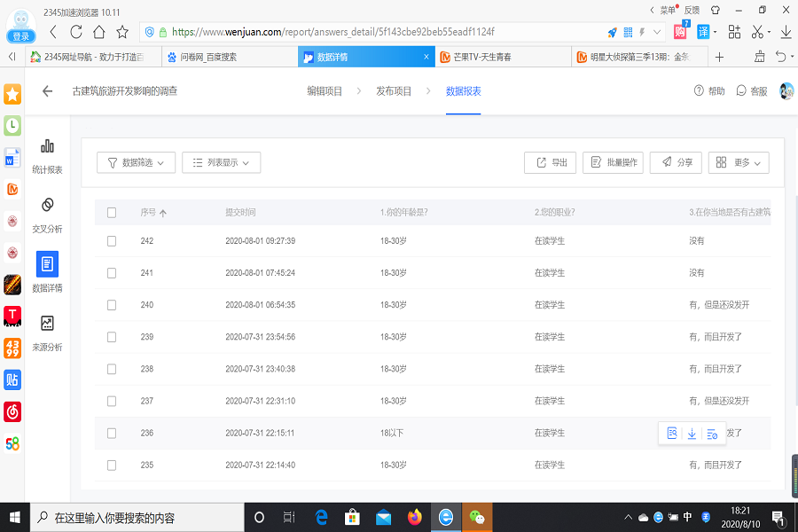Expand the 数据筛选 filter dropdown
The width and height of the screenshot is (798, 532).
(x=136, y=162)
